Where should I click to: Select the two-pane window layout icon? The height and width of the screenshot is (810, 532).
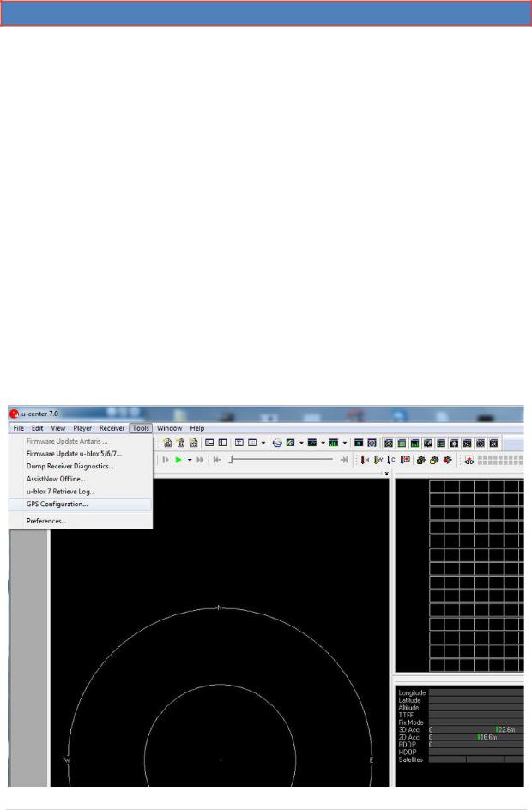click(x=222, y=444)
